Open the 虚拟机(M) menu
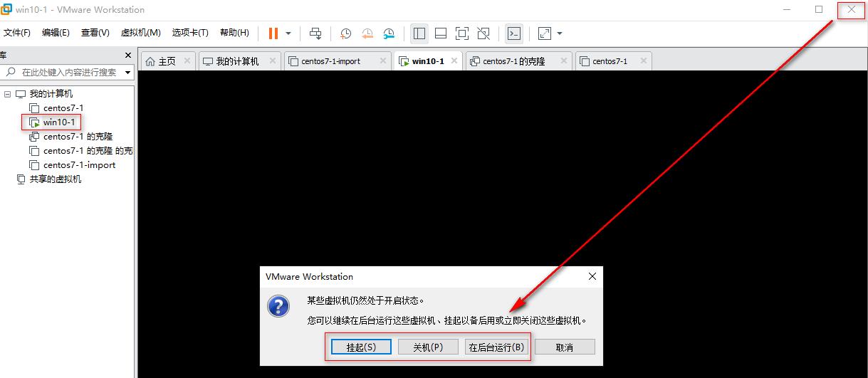 coord(141,33)
